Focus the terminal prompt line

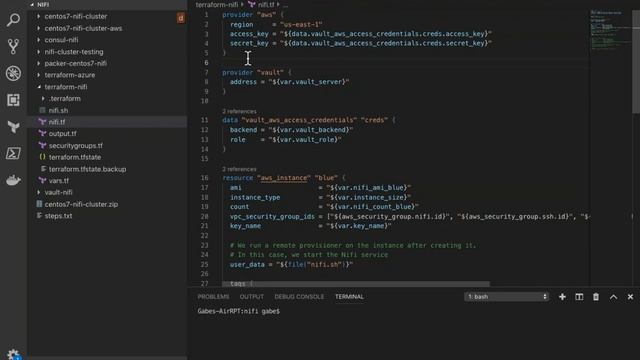coord(239,311)
